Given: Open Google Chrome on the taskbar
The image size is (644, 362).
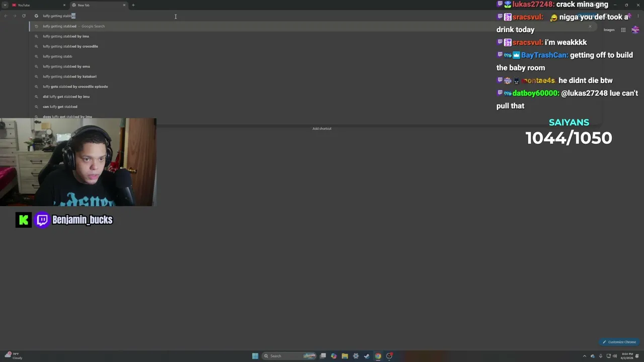Looking at the screenshot, I should (x=378, y=356).
